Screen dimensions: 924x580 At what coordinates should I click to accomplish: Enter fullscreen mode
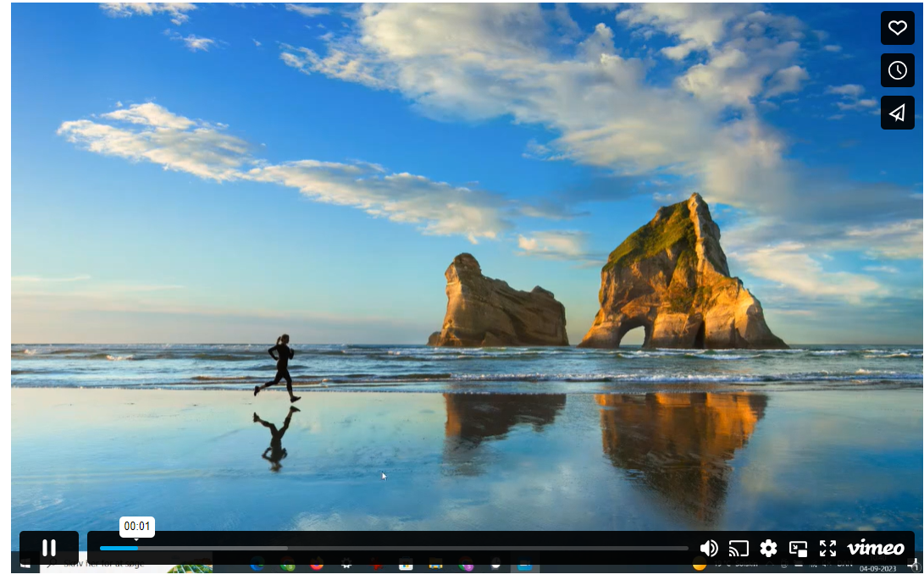tap(827, 549)
